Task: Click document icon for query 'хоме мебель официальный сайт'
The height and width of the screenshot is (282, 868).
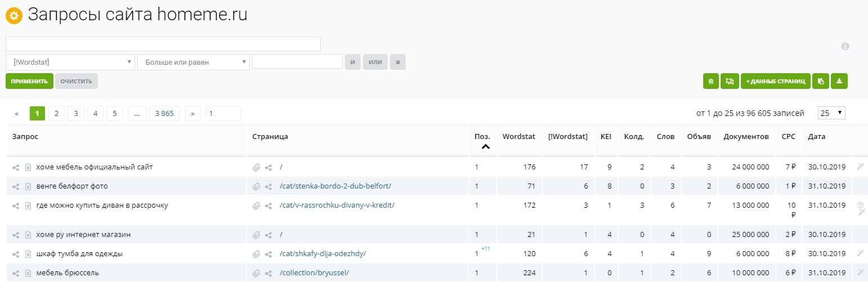Action: [x=28, y=167]
